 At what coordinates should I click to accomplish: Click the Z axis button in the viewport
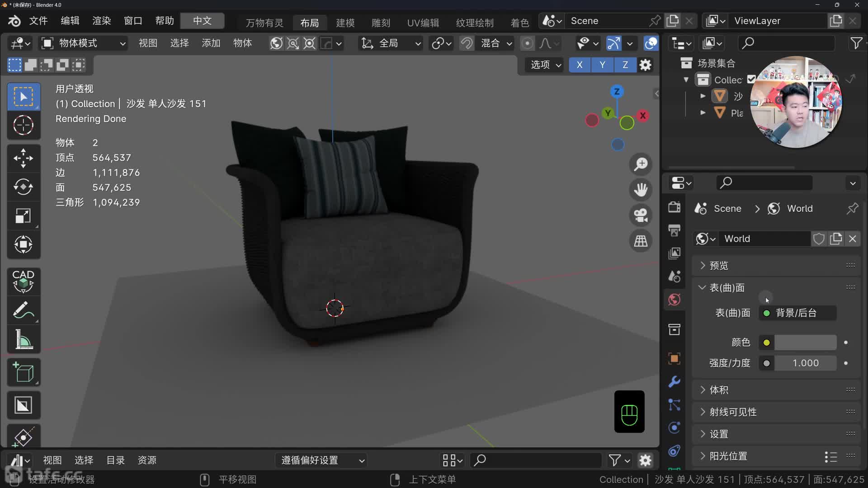coord(625,65)
